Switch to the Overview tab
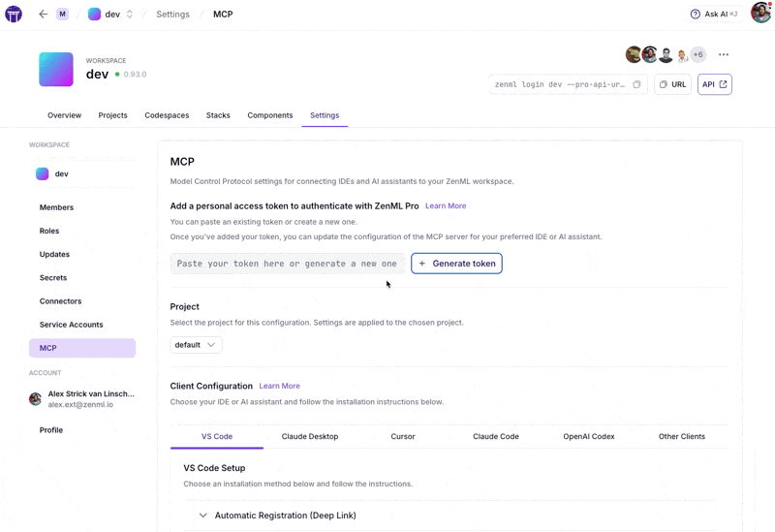 click(64, 115)
